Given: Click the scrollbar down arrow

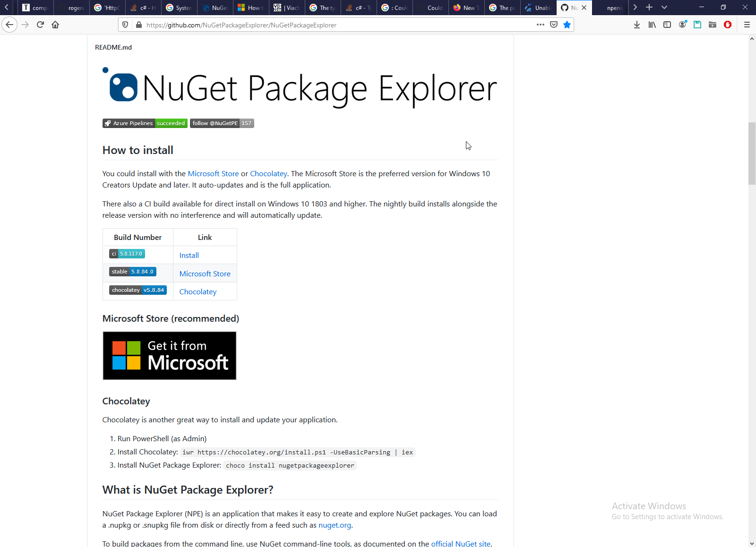Looking at the screenshot, I should pyautogui.click(x=752, y=543).
